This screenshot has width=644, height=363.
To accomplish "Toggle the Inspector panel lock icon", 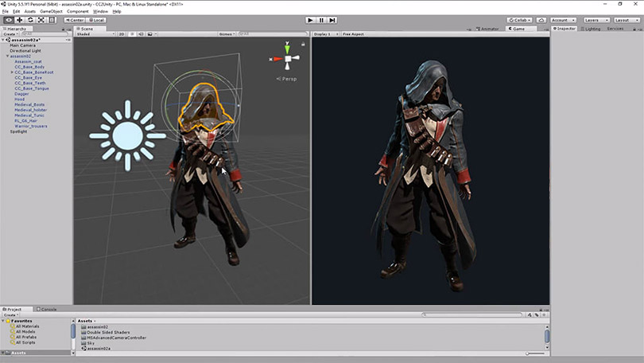I will [x=634, y=29].
